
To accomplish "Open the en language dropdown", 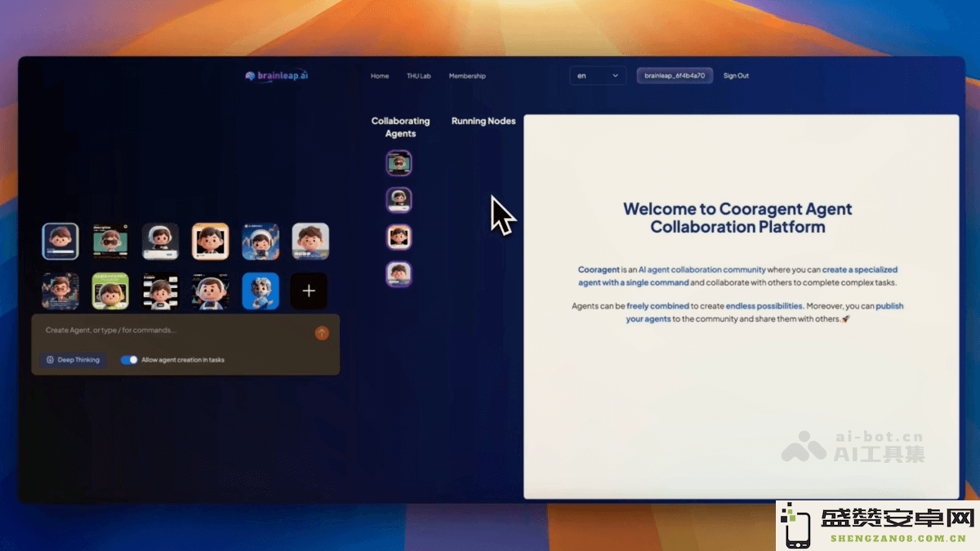I will pos(598,76).
